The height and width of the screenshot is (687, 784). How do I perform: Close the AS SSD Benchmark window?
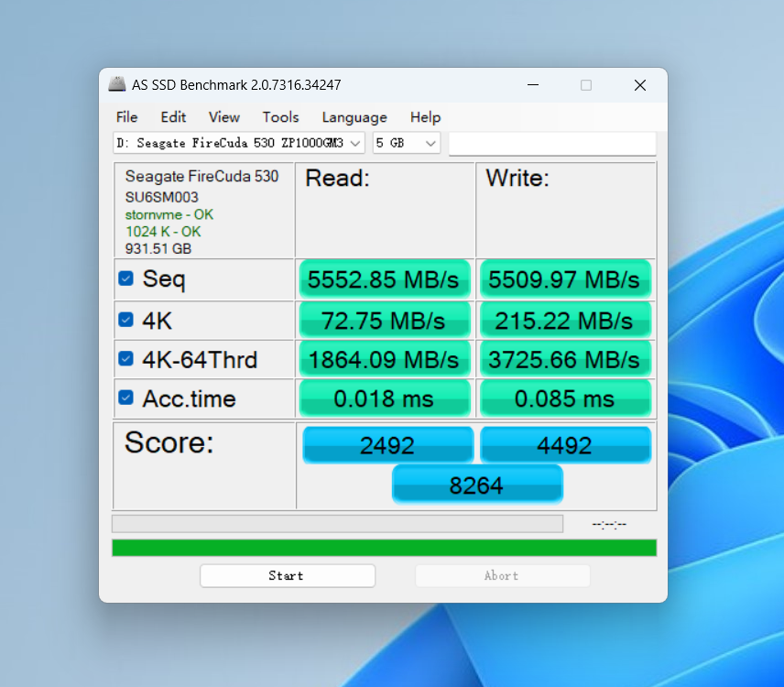pyautogui.click(x=640, y=85)
